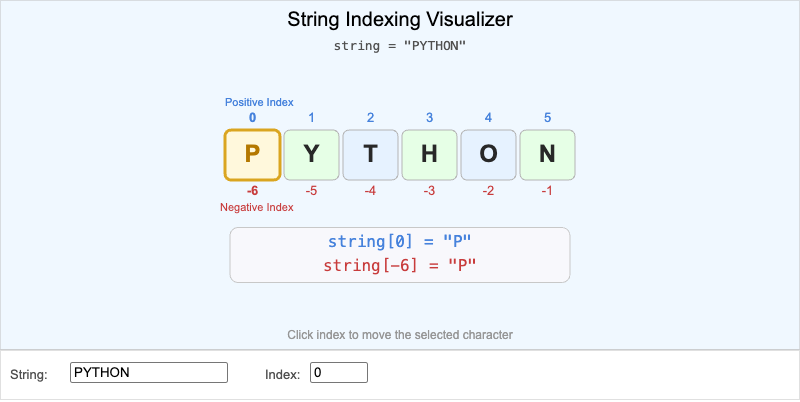Click negative index -1 below N
Screen dimensions: 800x402
click(547, 191)
